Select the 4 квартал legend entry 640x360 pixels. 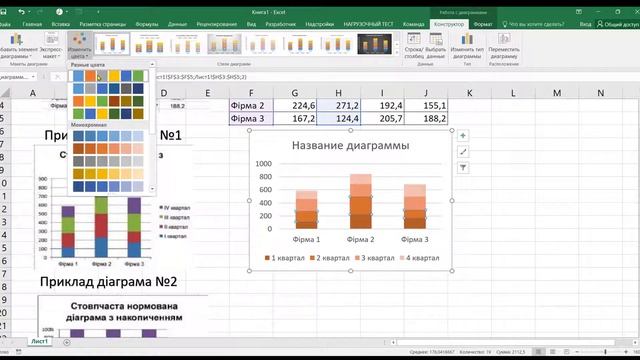[419, 258]
